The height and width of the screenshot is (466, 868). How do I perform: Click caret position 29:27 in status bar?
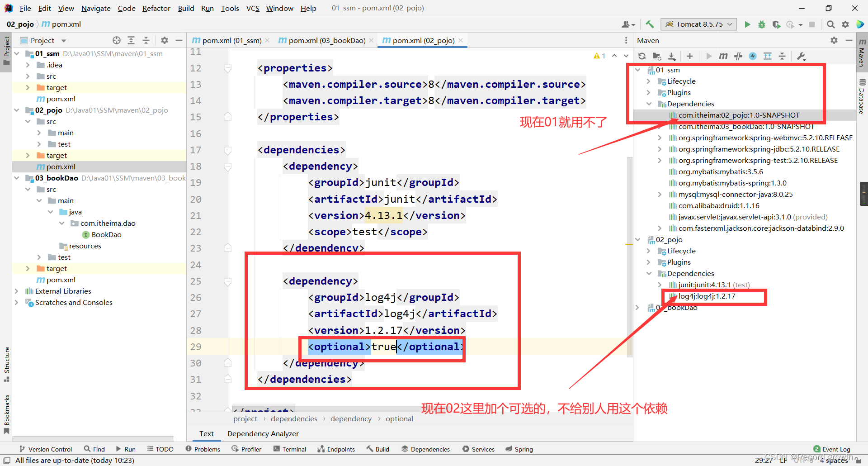(x=764, y=460)
